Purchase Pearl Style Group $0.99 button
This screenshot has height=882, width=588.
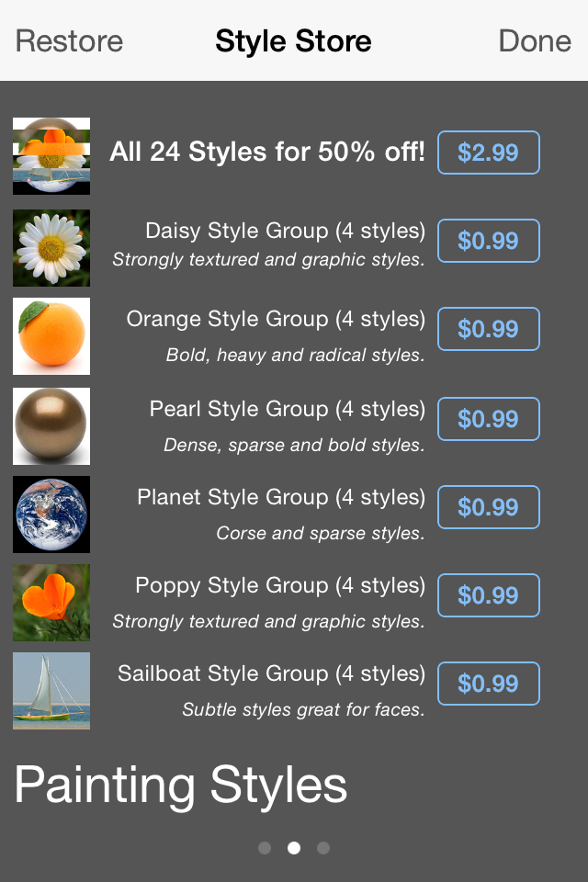coord(488,419)
